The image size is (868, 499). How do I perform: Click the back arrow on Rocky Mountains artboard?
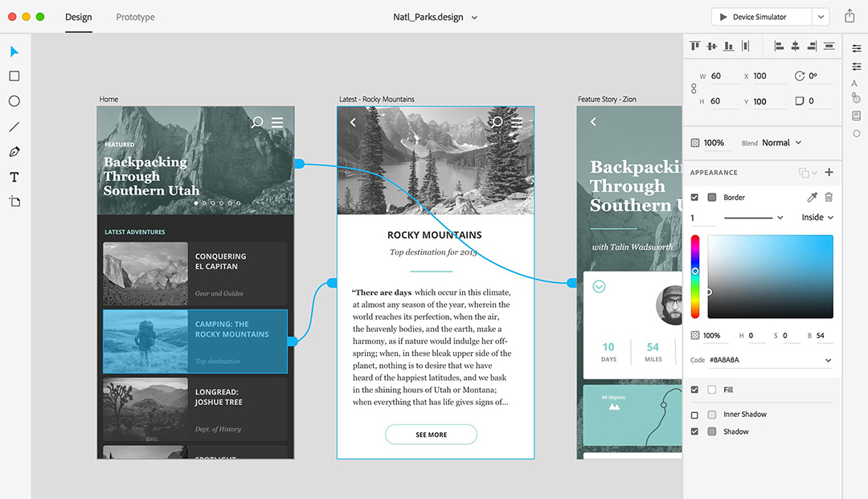point(353,121)
